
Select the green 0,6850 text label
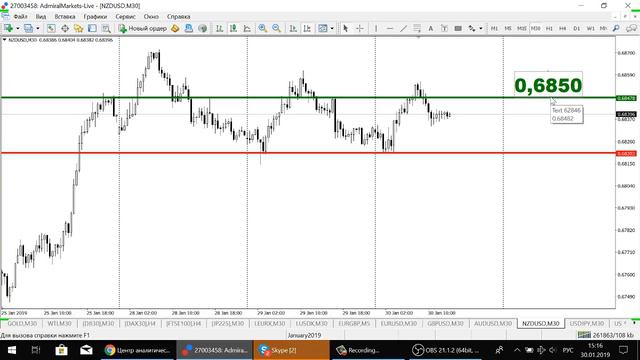548,85
